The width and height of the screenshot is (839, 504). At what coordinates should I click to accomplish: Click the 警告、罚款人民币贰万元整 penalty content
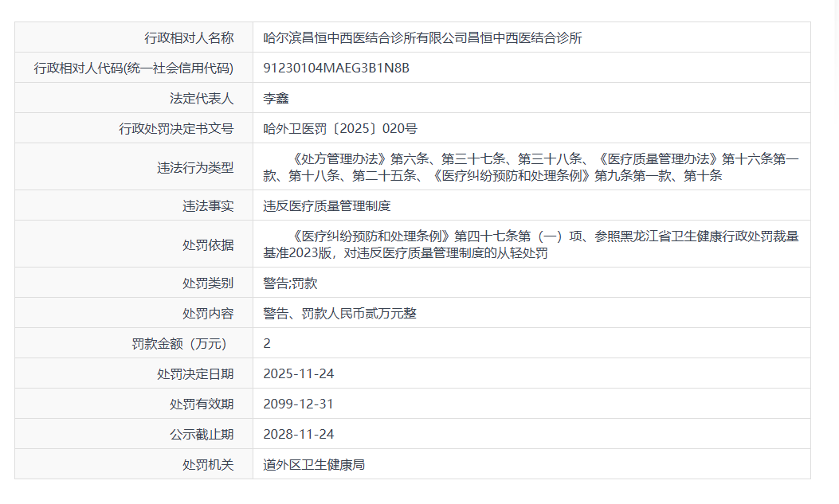coord(339,313)
